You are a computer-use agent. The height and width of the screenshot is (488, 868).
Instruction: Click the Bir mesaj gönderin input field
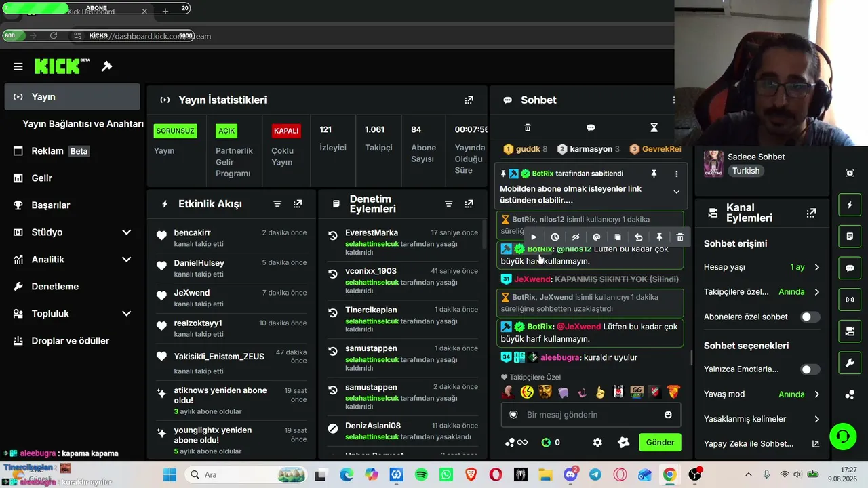[591, 415]
